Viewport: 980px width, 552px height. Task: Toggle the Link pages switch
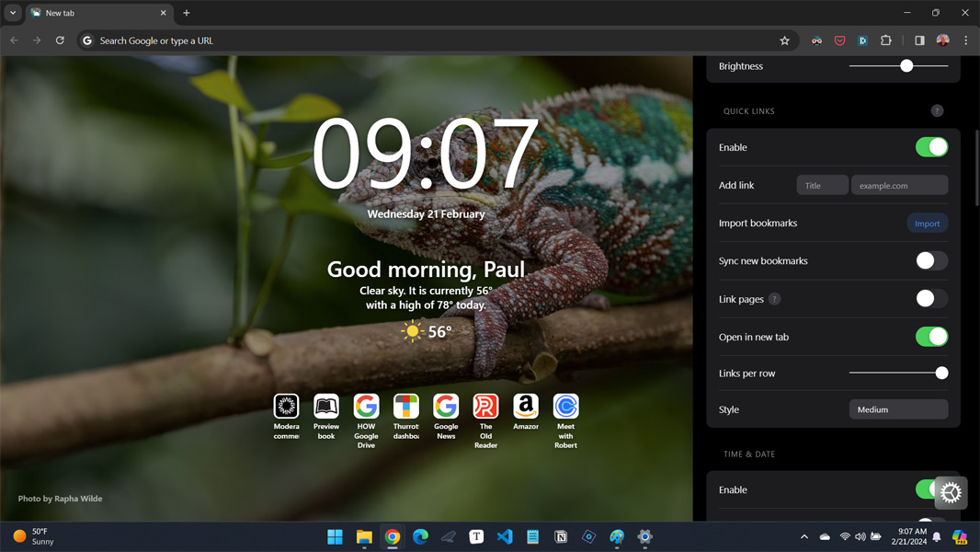(x=931, y=299)
